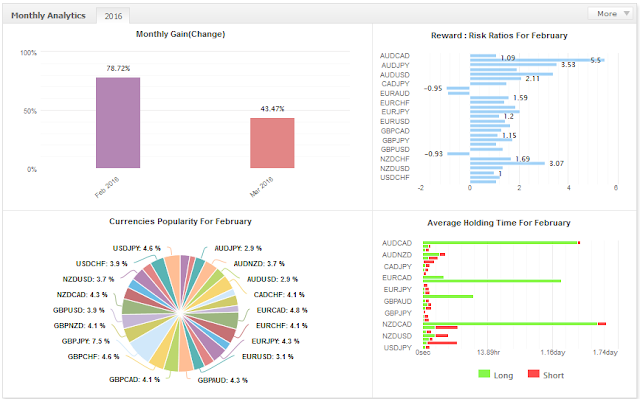Click the NZDCAD: 4.3 % pie label
This screenshot has width=640, height=399.
[x=82, y=295]
